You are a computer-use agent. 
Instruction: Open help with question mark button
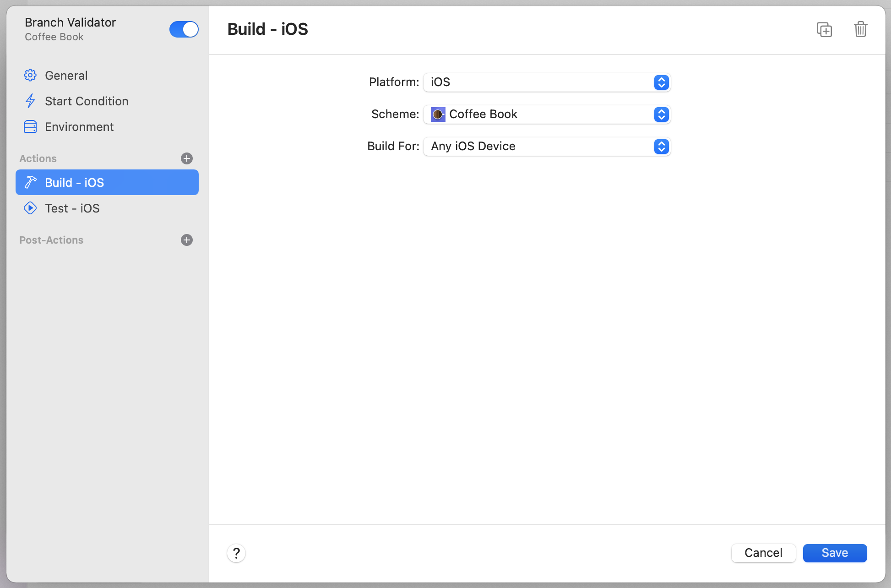tap(236, 553)
